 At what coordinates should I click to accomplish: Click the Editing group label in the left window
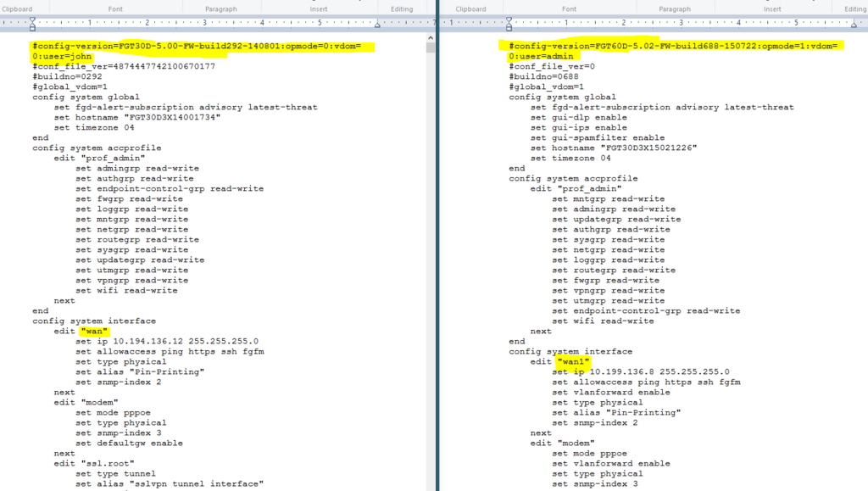(402, 8)
